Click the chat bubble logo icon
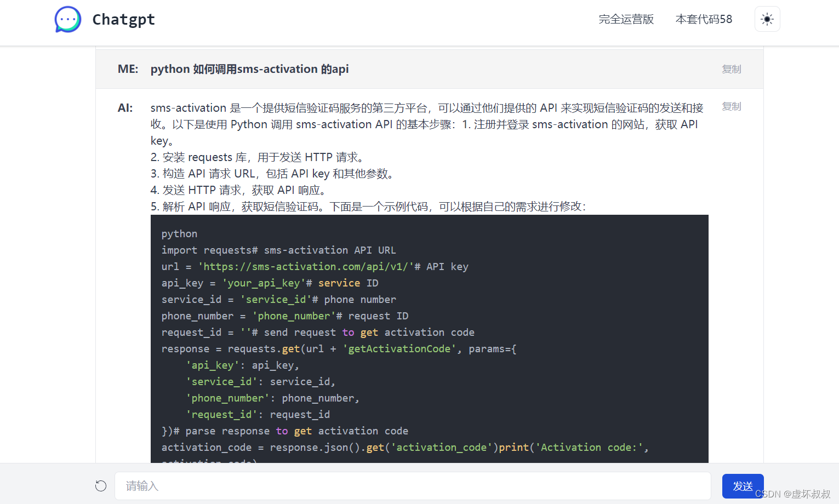Screen dimensions: 839x504 coord(68,20)
